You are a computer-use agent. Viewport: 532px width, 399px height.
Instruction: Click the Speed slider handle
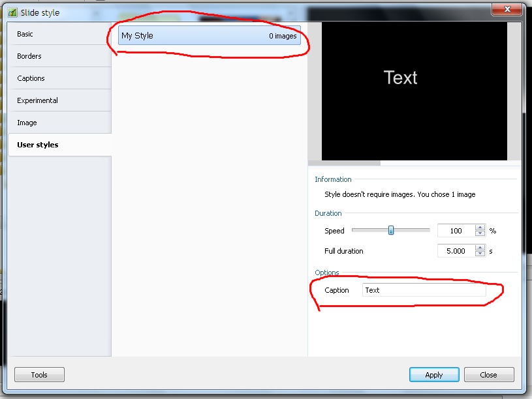pos(391,230)
